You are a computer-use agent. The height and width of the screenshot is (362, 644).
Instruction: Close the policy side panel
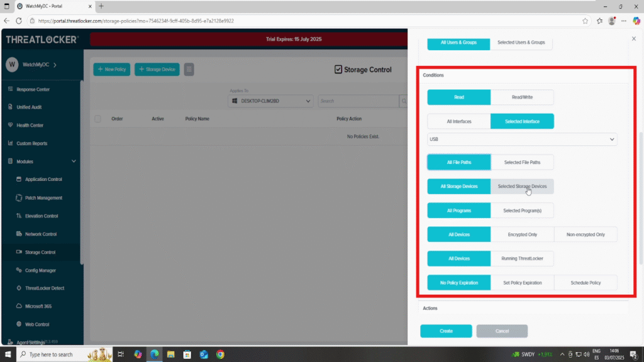pyautogui.click(x=634, y=38)
